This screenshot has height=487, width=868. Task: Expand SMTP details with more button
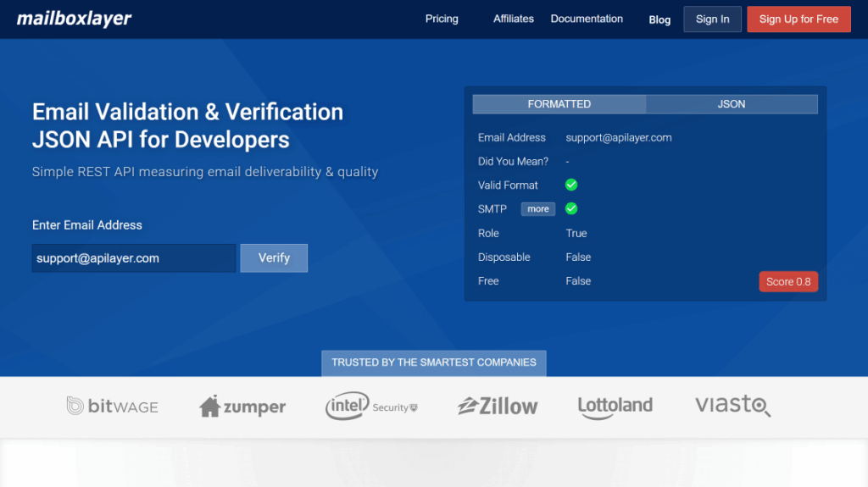point(538,209)
